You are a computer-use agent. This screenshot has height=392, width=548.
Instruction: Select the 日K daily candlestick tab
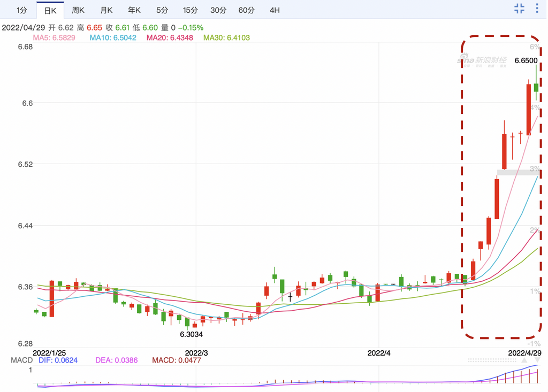(50, 10)
